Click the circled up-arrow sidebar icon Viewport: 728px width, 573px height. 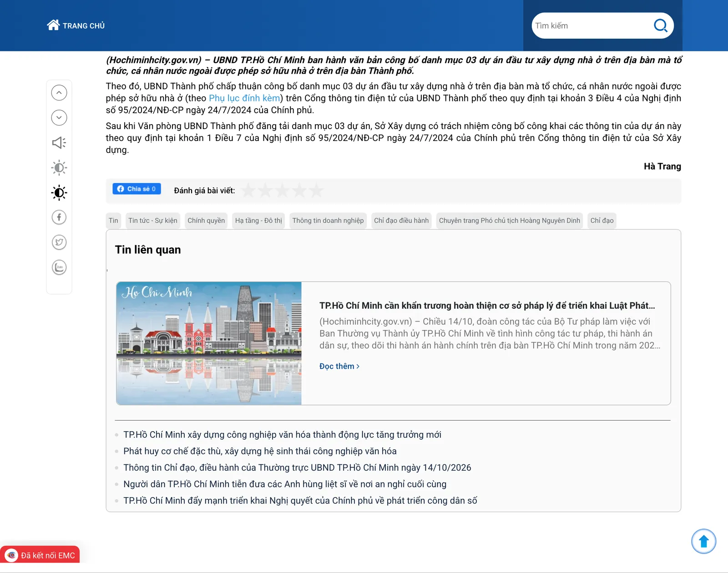point(59,93)
